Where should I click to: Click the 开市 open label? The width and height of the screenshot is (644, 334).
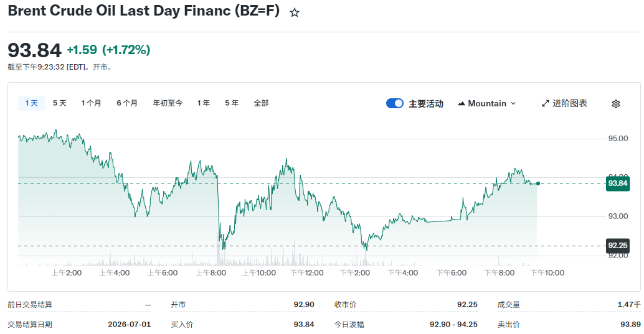178,305
